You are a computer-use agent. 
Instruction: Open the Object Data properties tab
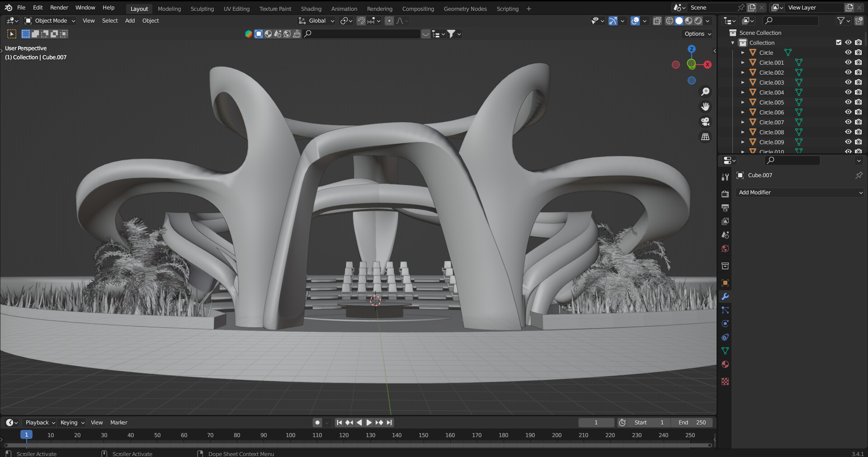click(x=725, y=351)
